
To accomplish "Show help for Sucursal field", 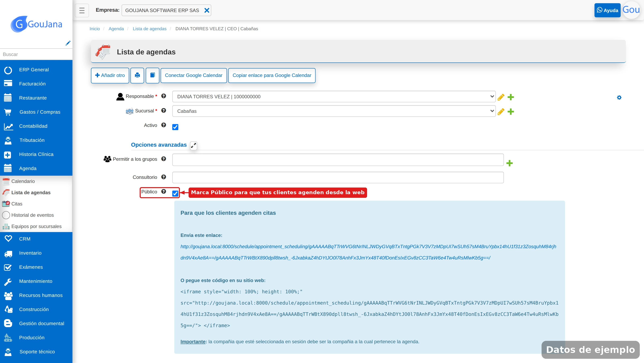I will tap(163, 111).
